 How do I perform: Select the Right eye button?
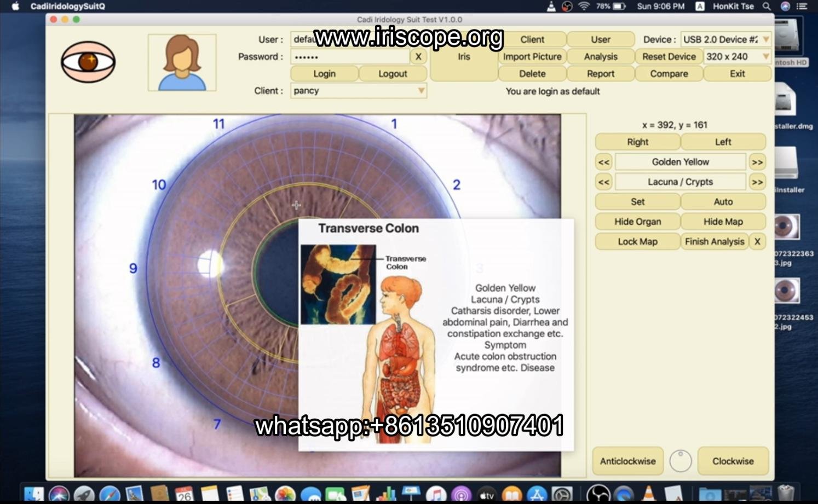(638, 142)
